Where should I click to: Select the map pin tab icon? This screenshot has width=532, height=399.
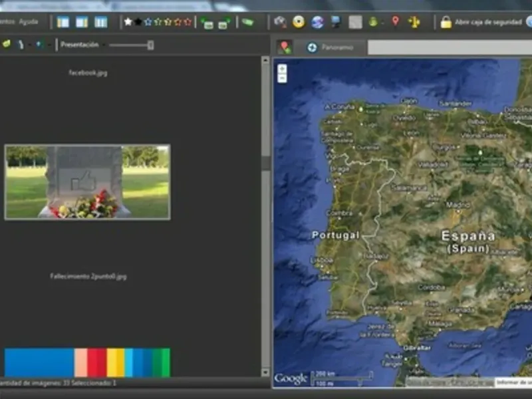pos(285,47)
